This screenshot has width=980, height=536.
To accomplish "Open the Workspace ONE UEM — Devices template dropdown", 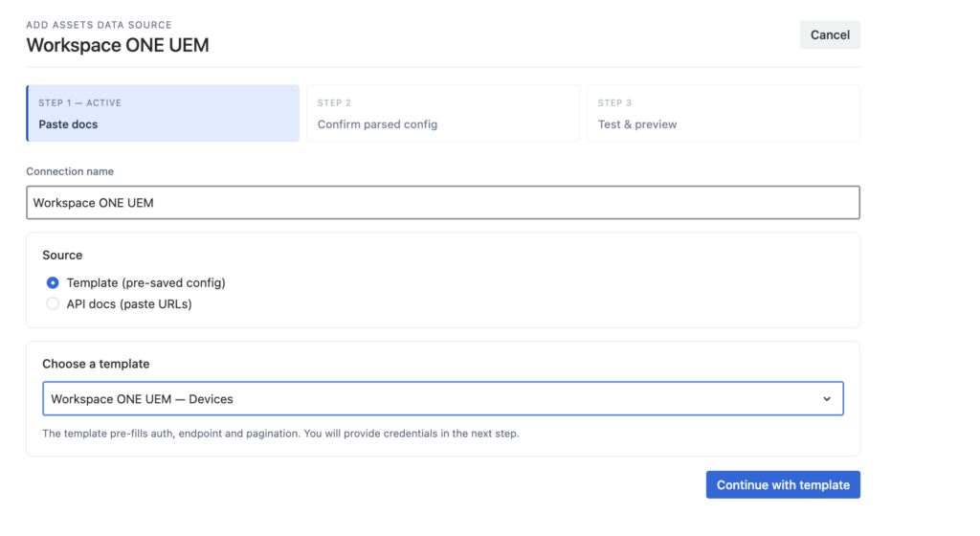I will point(442,398).
